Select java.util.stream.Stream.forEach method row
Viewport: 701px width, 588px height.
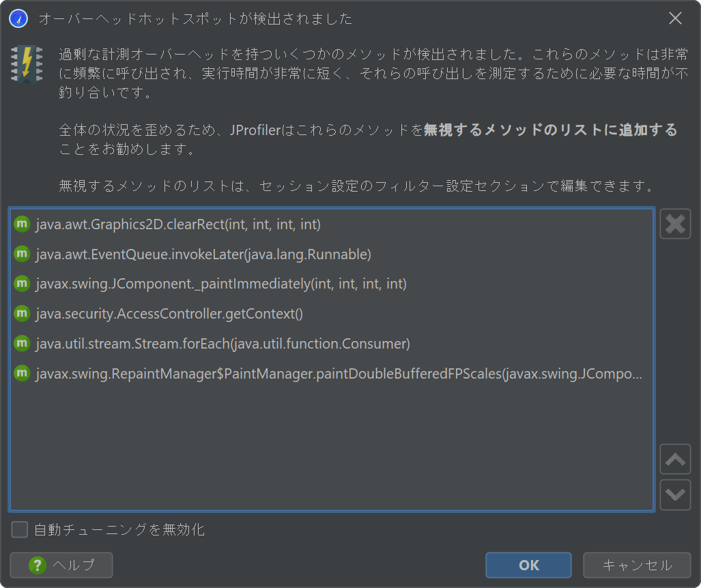pos(332,343)
